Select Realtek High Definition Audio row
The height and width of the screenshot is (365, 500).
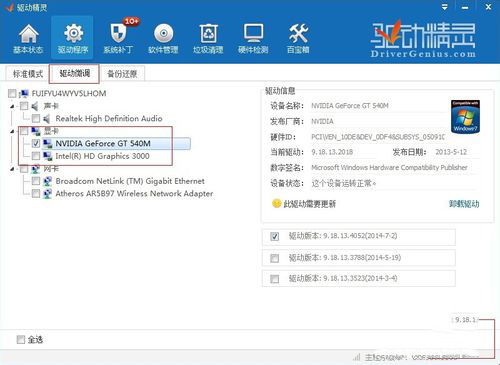109,119
